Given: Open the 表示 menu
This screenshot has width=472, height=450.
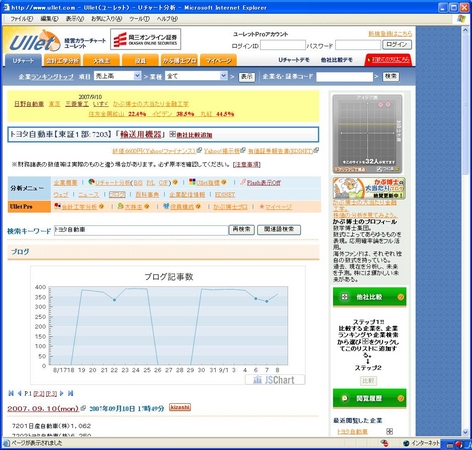Looking at the screenshot, I should pos(75,19).
